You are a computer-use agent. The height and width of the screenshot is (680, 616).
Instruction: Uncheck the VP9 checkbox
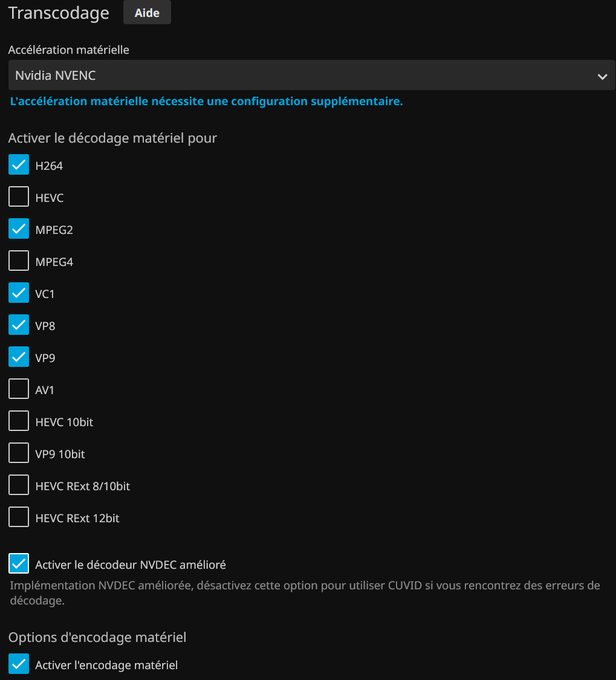pyautogui.click(x=19, y=357)
